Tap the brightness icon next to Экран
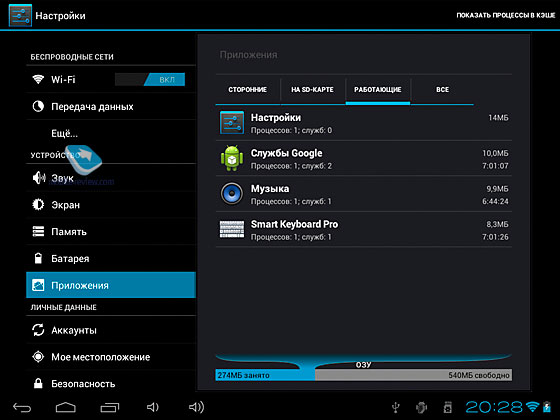Viewport: 560px width, 420px height. click(x=38, y=204)
